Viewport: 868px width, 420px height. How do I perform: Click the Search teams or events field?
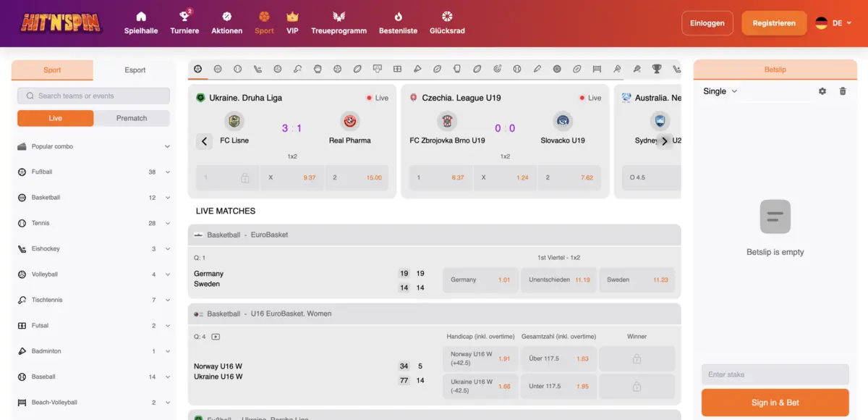click(x=94, y=96)
